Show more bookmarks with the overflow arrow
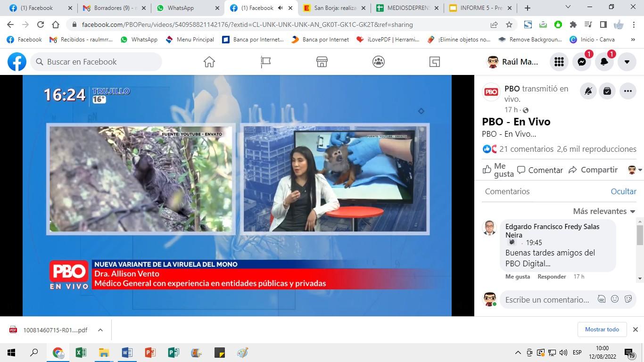644x362 pixels. pos(633,40)
